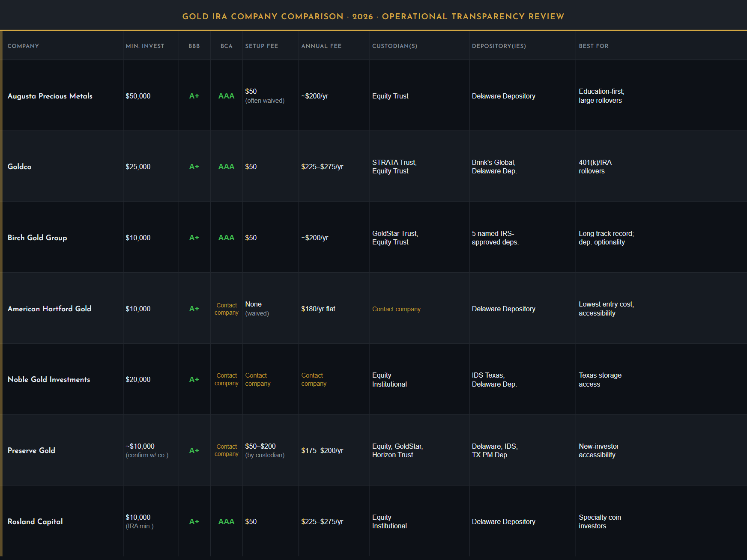Click the SETUP FEE column header
The height and width of the screenshot is (560, 747).
[261, 46]
